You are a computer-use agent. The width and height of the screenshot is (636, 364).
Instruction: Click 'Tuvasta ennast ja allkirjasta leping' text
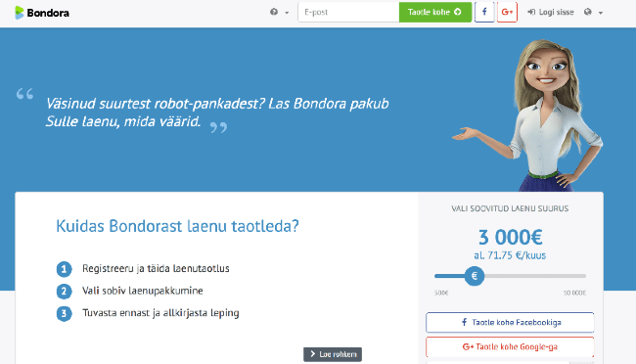tap(160, 313)
